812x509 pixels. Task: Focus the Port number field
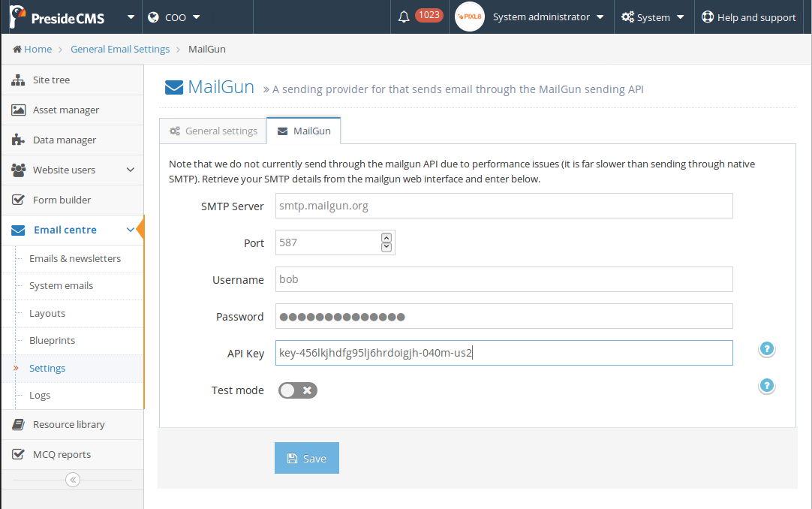[x=335, y=242]
